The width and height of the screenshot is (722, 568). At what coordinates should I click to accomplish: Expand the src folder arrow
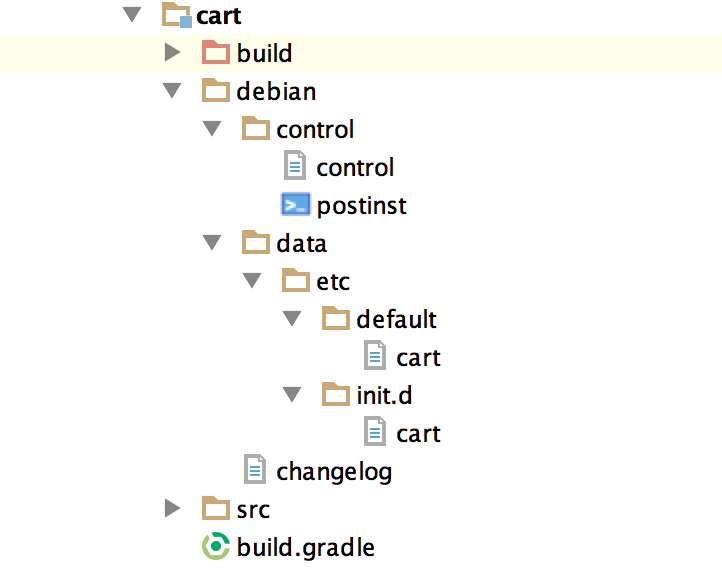(x=173, y=509)
